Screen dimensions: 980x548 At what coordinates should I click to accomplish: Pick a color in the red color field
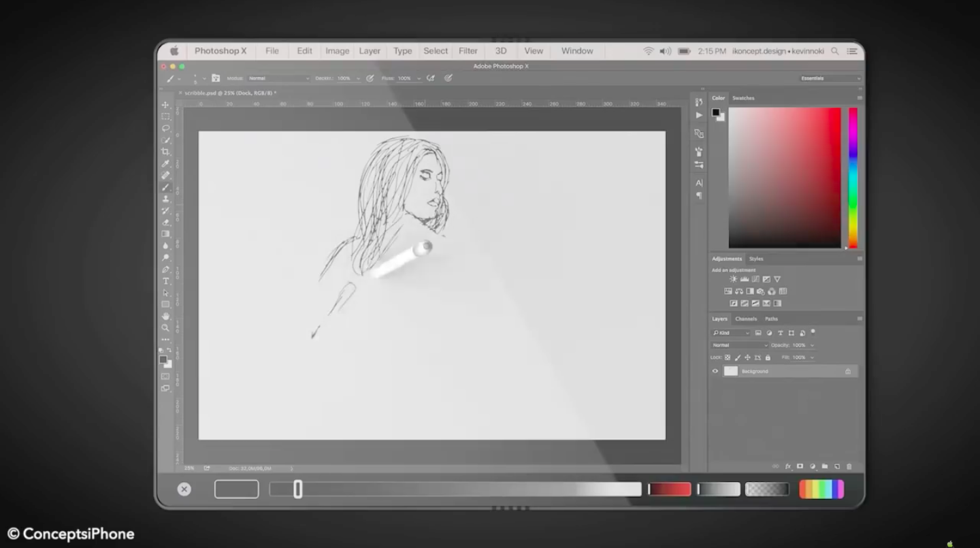click(785, 178)
